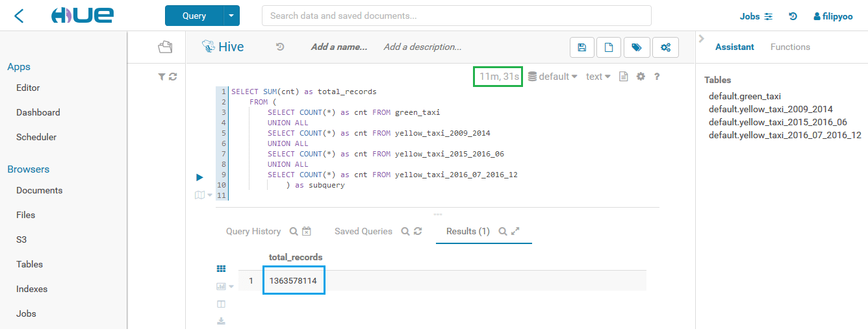Click the column split view icon
Viewport: 868px width, 331px height.
pyautogui.click(x=221, y=304)
